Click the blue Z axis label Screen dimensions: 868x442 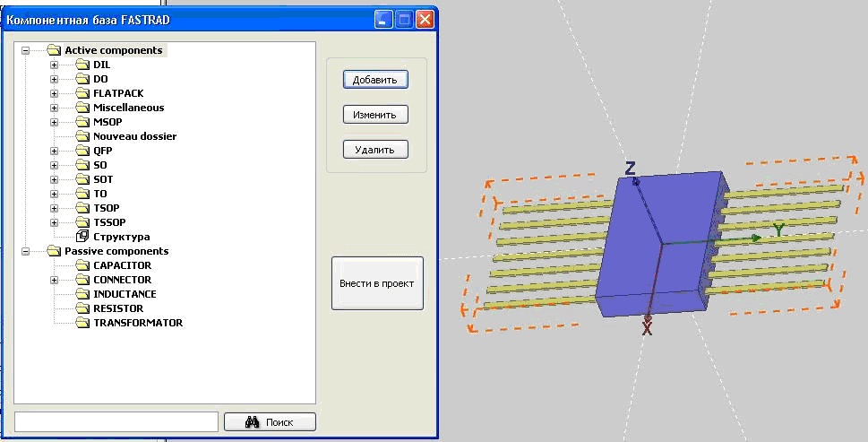[630, 169]
